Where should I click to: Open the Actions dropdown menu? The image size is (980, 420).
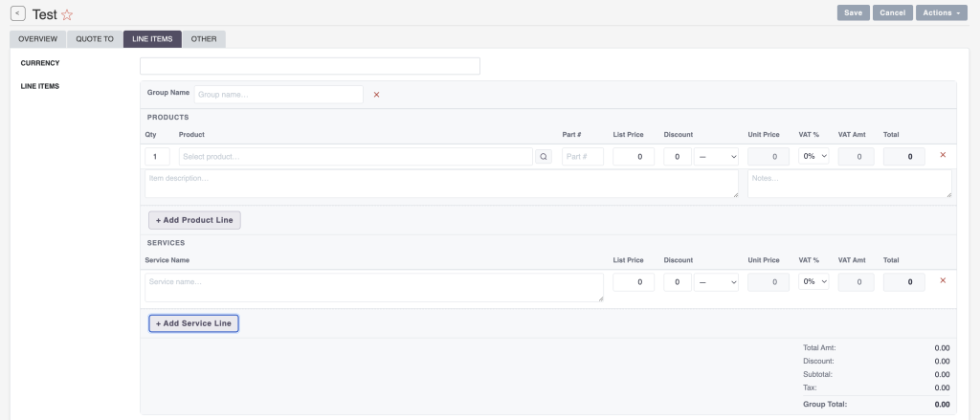coord(942,13)
